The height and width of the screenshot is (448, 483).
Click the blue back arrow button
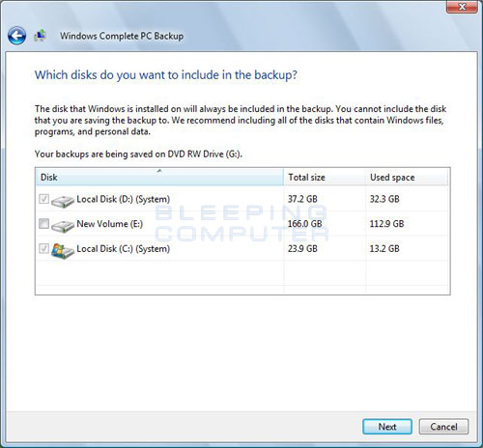[17, 36]
